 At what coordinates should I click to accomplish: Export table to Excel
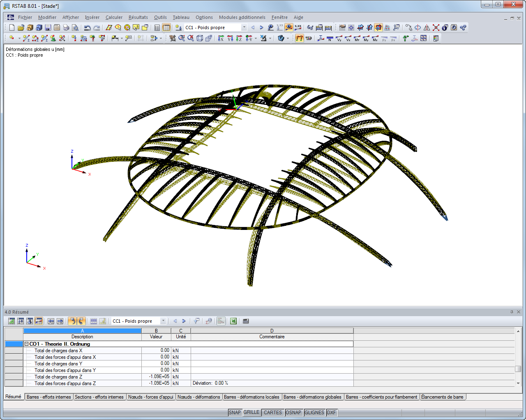(233, 321)
